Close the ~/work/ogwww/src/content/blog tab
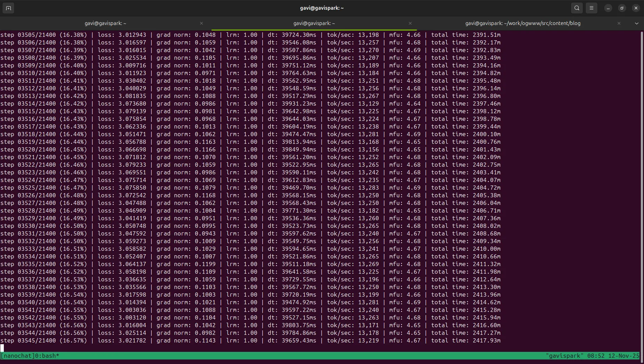The width and height of the screenshot is (644, 364). pos(619,23)
